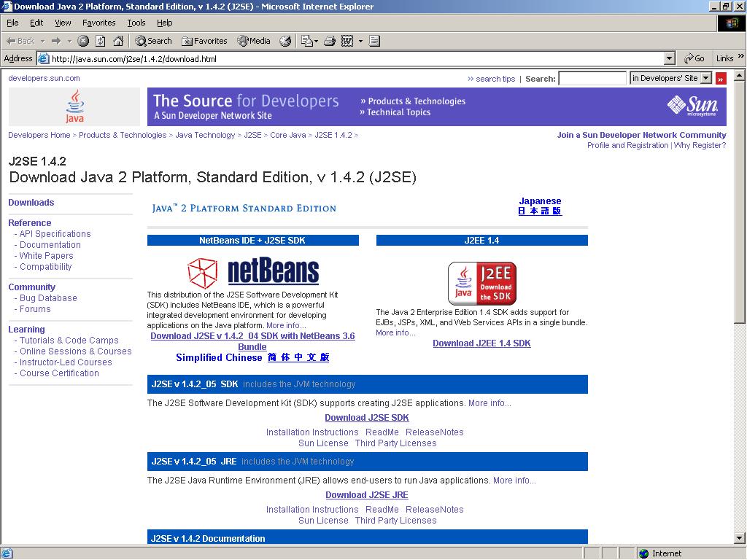Click the Download J2SE JRE link

coord(367,495)
